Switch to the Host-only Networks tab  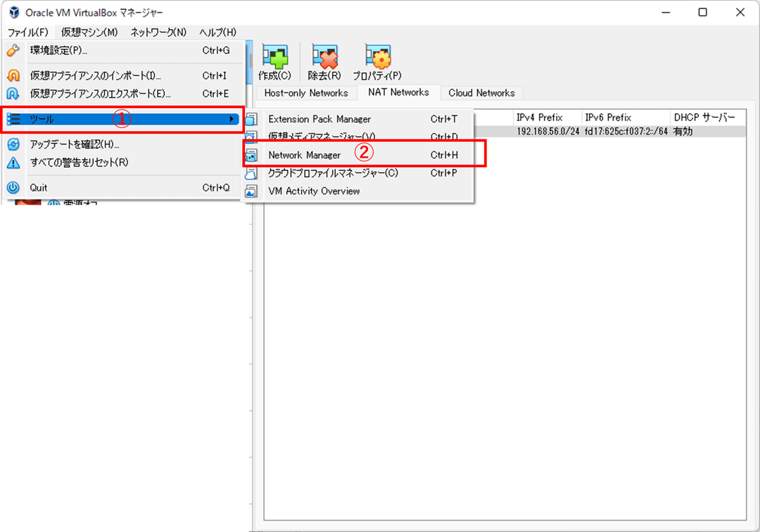point(307,93)
